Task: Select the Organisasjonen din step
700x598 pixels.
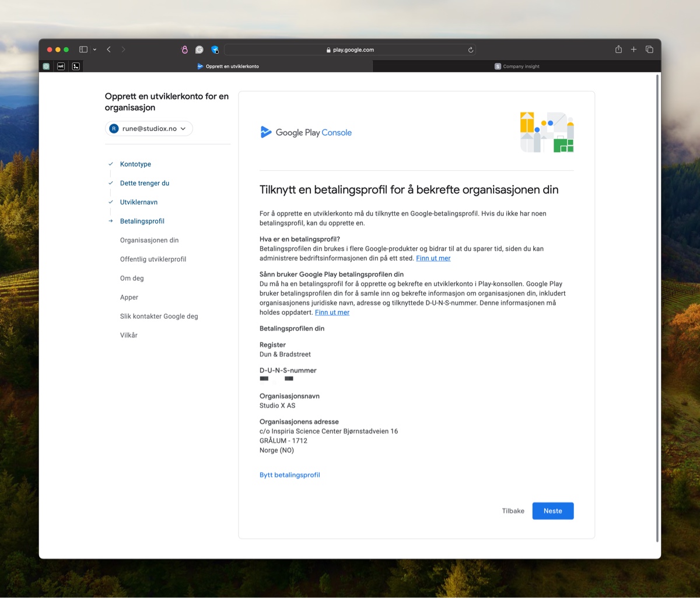Action: pos(149,240)
